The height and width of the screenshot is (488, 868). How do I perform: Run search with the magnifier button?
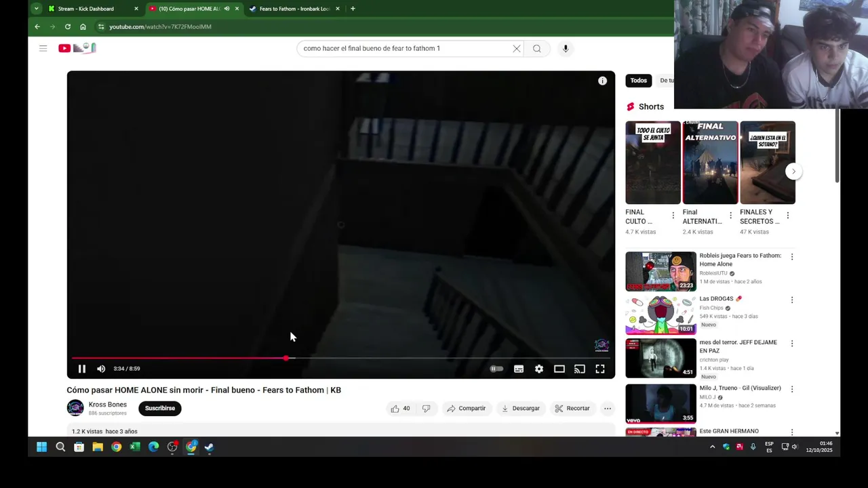[536, 48]
